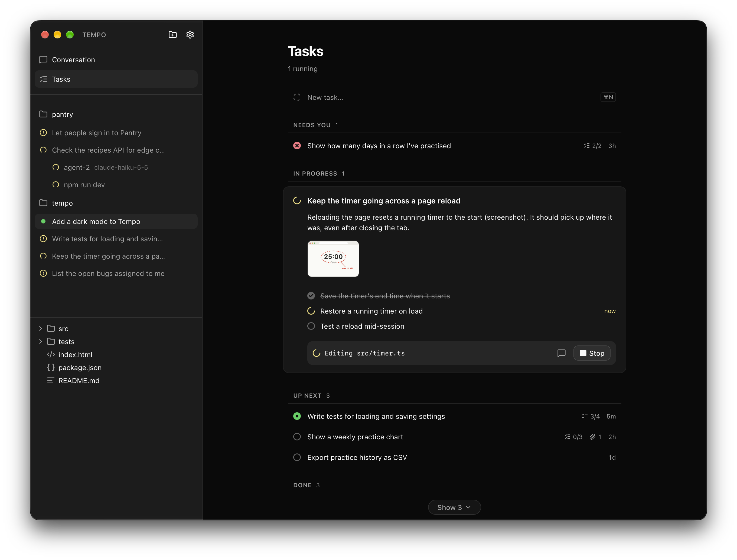Expand the tests folder chevron

point(40,341)
